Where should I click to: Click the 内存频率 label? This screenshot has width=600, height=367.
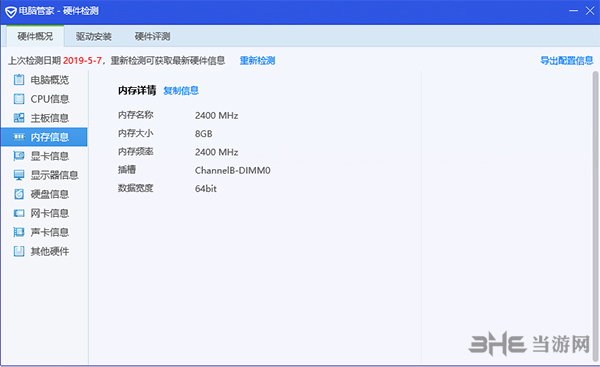135,152
